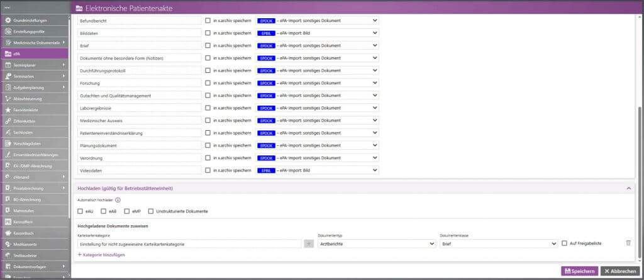Click the Ablaufsteuerung icon in sidebar
This screenshot has width=644, height=280.
8,99
